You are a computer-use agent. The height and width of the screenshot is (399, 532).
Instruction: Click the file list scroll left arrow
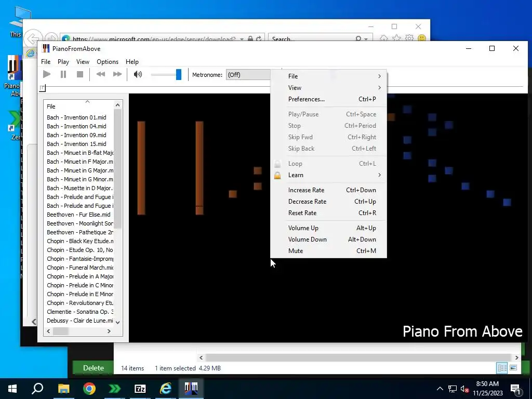tap(48, 331)
